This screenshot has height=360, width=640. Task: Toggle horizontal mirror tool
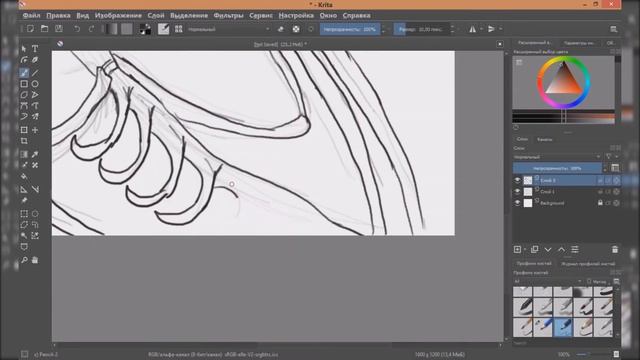472,29
